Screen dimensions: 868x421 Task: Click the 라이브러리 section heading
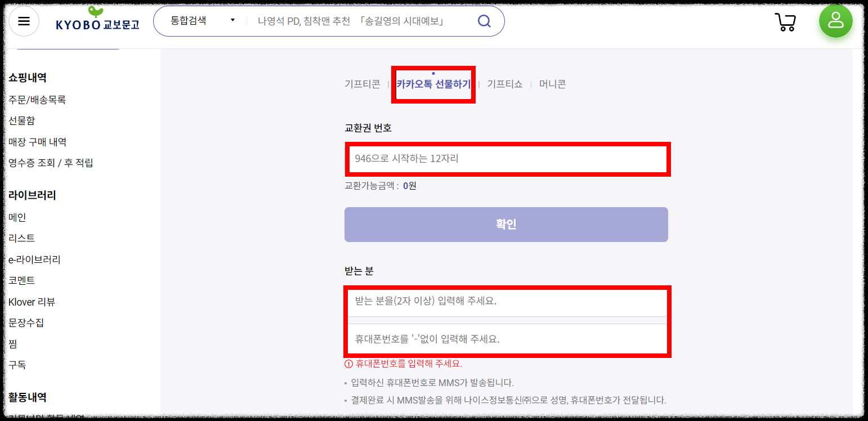[x=32, y=195]
